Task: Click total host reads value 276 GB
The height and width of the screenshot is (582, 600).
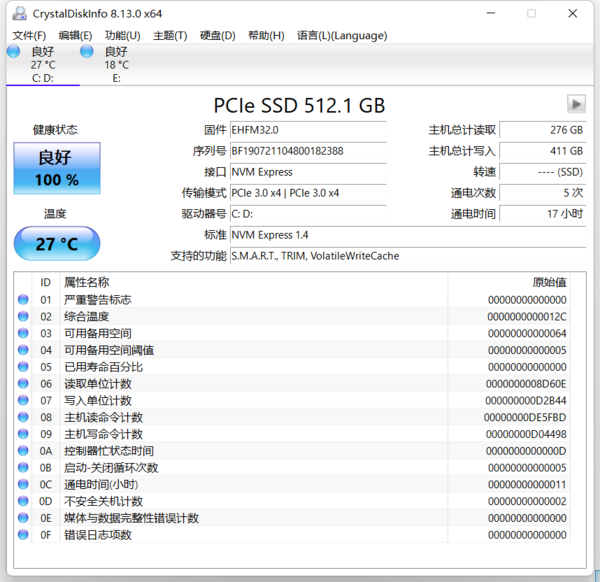Action: click(543, 130)
